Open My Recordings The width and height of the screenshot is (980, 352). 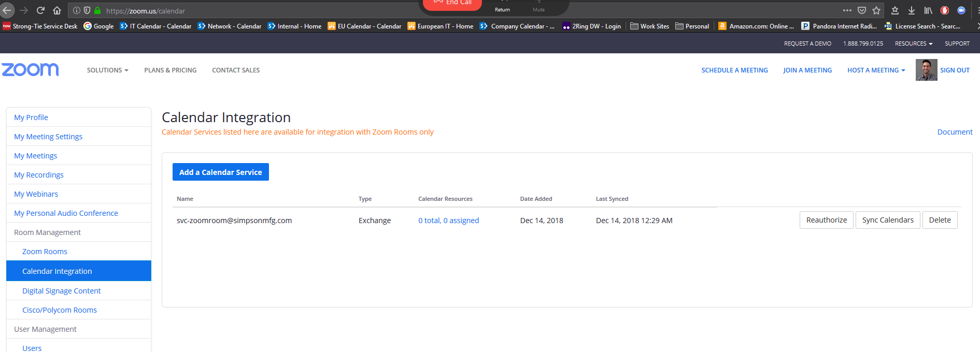point(79,175)
